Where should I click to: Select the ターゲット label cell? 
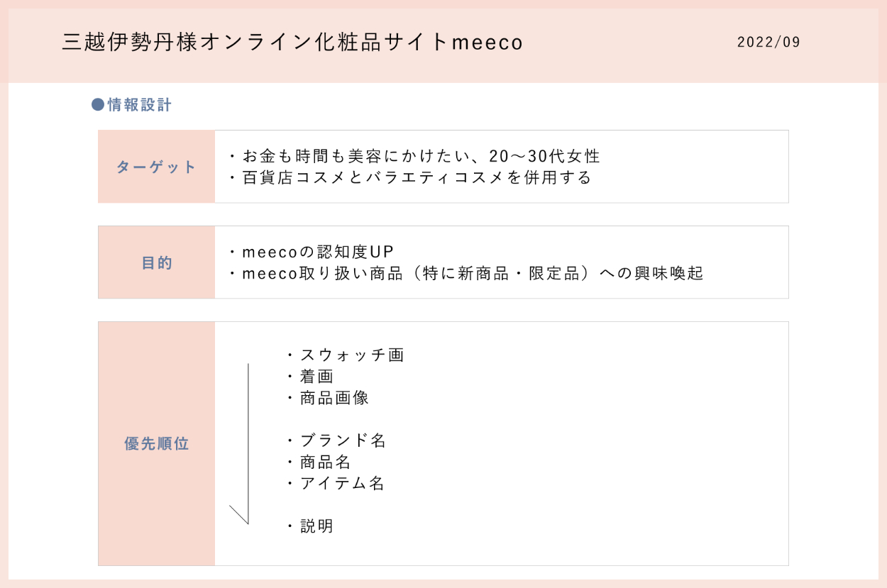156,167
